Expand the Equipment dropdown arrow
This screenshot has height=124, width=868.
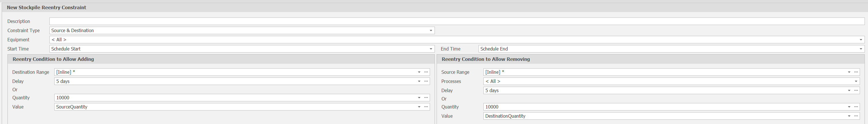861,40
